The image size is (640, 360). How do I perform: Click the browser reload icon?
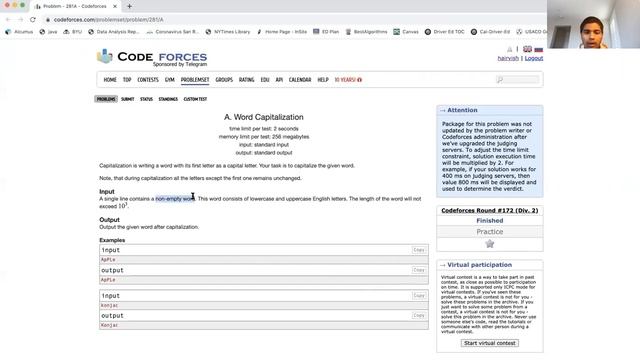click(33, 20)
